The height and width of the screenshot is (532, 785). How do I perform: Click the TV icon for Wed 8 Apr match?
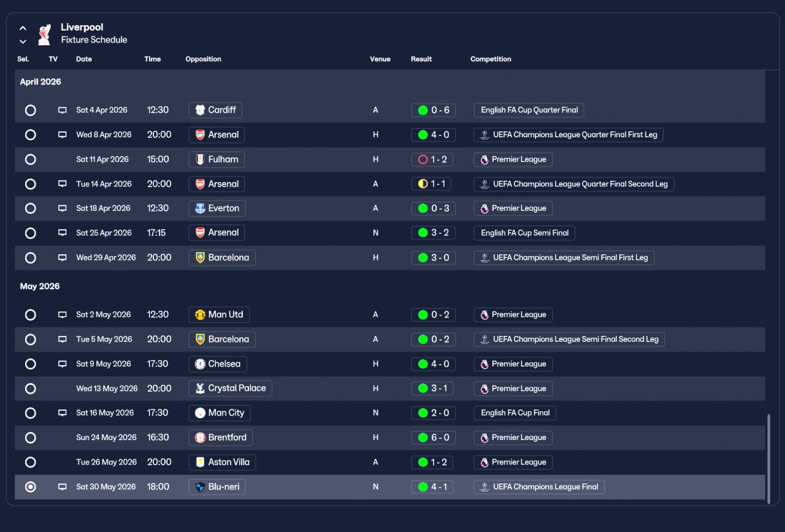click(x=62, y=135)
